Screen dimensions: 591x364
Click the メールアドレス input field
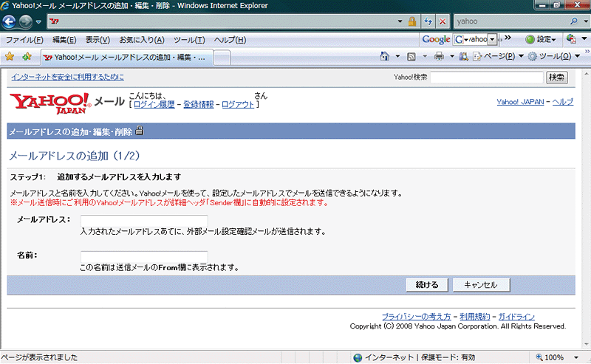coord(144,221)
